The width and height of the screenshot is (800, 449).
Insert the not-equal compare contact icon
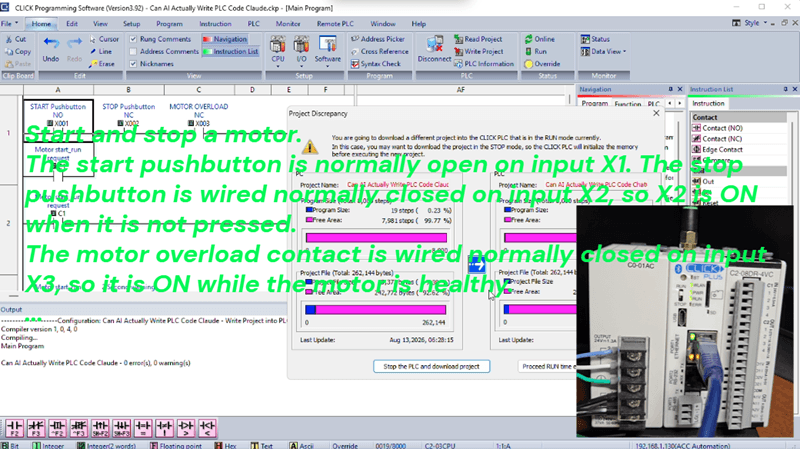point(164,428)
